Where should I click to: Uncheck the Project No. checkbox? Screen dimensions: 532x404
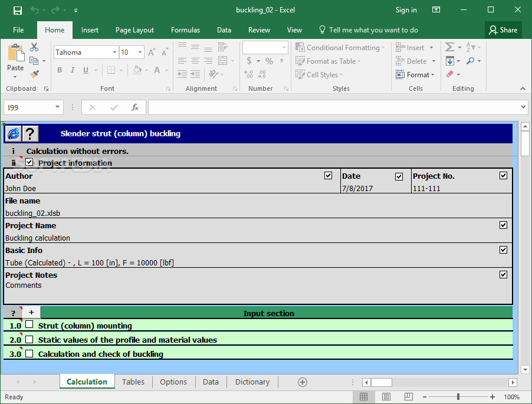(x=504, y=175)
